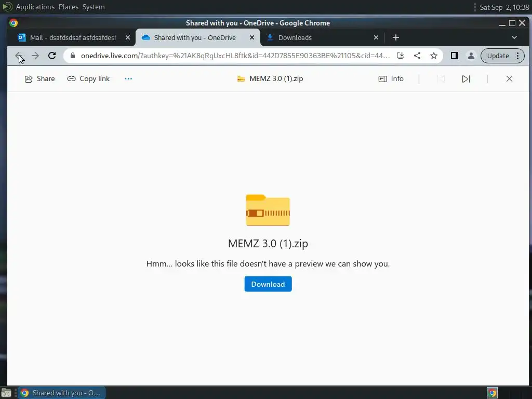
Task: Open Chrome three-dot menu next to Update
Action: 518,56
